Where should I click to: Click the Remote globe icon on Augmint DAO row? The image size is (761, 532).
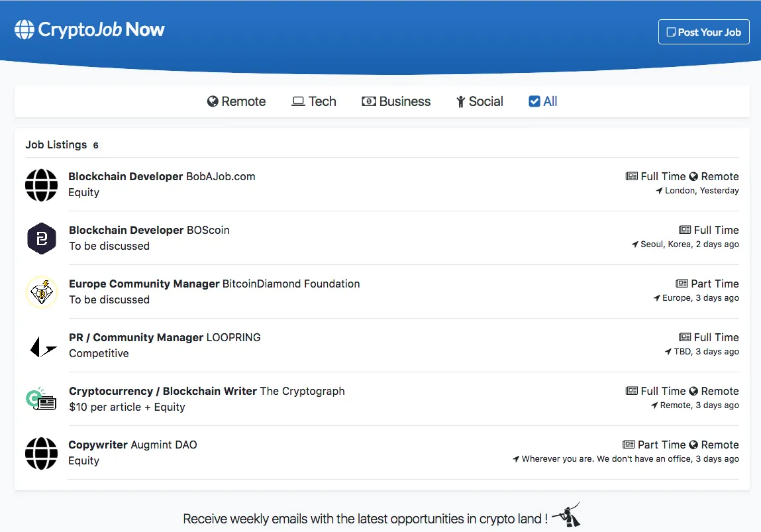693,445
